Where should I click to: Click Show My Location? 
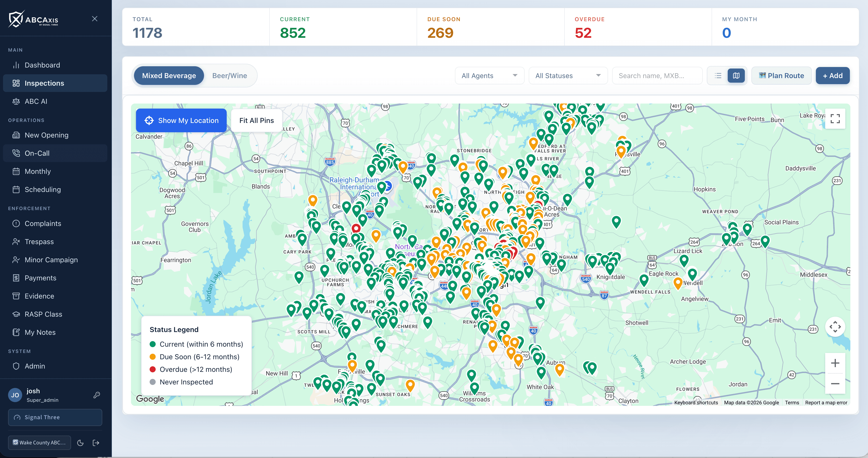point(181,120)
